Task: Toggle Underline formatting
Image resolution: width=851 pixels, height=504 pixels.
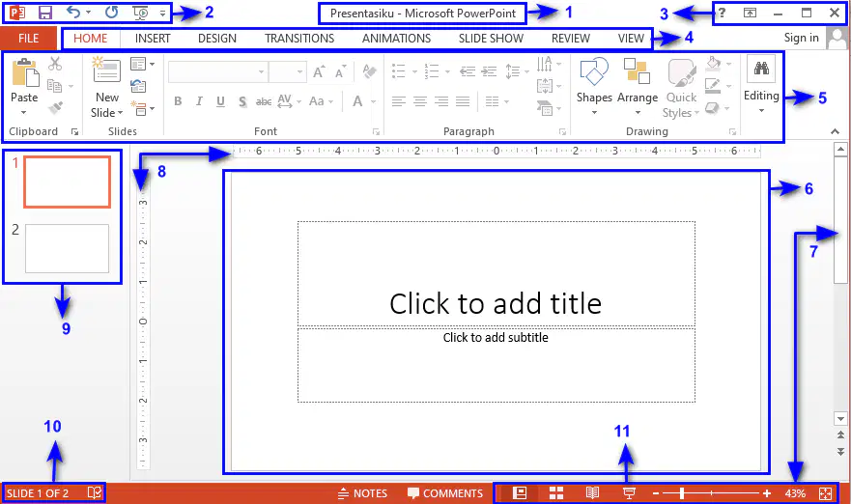Action: point(220,101)
